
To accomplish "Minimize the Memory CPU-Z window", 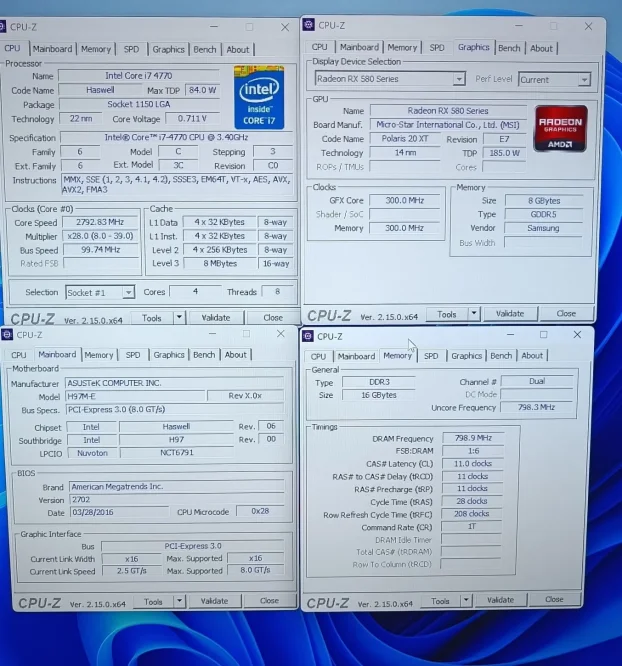I will tap(510, 335).
